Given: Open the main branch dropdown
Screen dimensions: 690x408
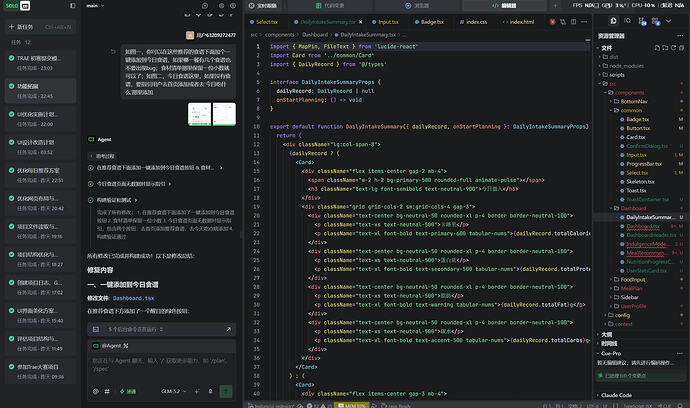Looking at the screenshot, I should (95, 6).
